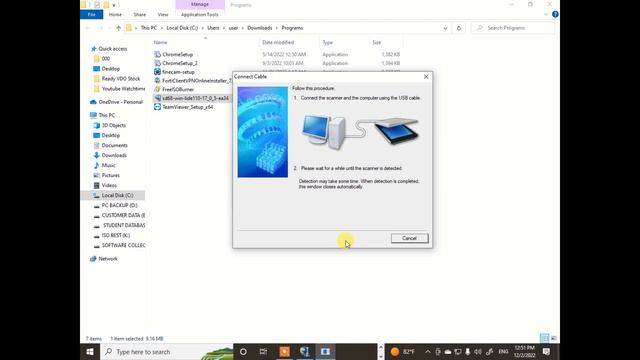Select FortiClientVPNOnlineInstaller file
Image resolution: width=640 pixels, height=360 pixels.
point(197,81)
